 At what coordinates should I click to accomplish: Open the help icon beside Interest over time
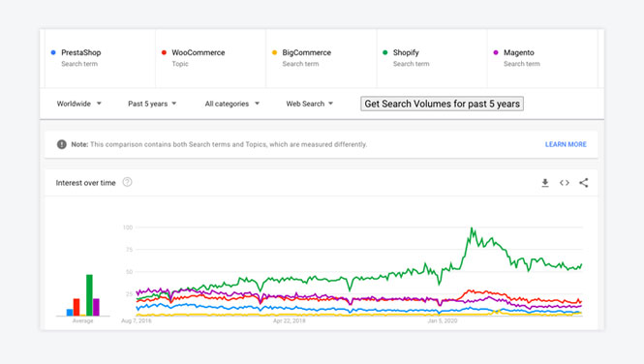[x=127, y=182]
